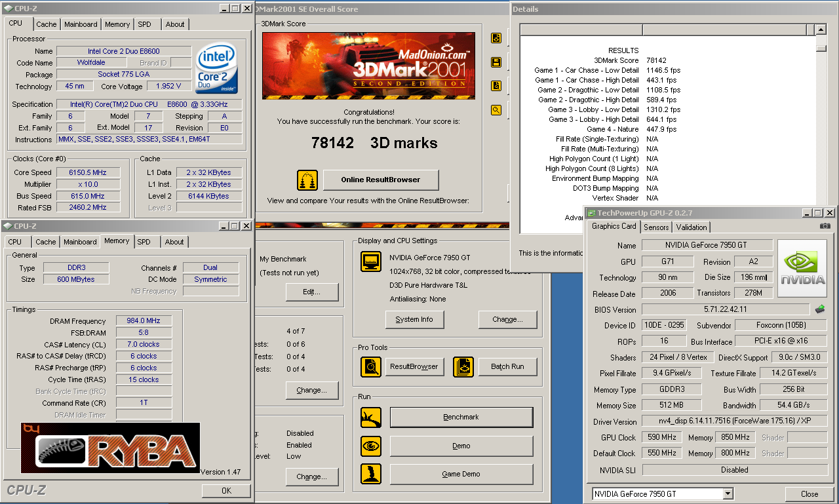This screenshot has height=504, width=839.
Task: Click the document-with-eye icon in 3DMark score window
Action: click(x=496, y=38)
